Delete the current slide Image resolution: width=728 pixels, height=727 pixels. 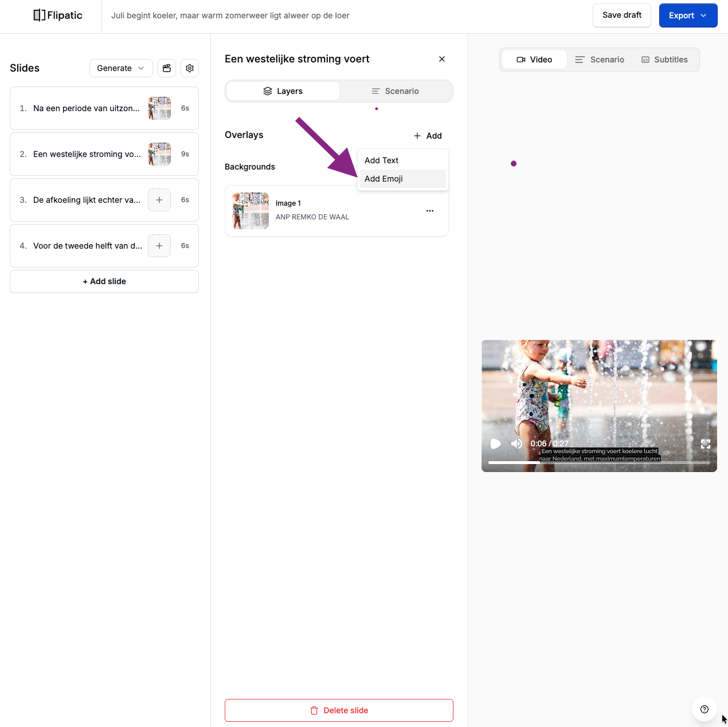pos(339,710)
